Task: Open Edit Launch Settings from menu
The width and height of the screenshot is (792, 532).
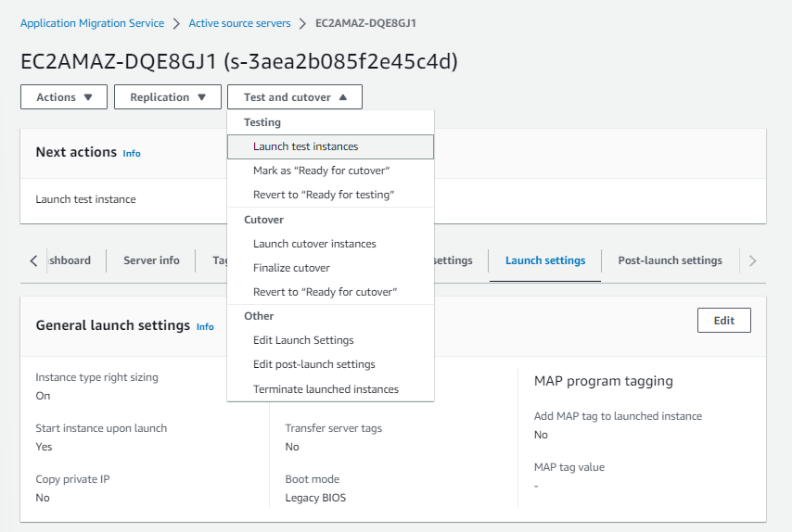Action: coord(303,340)
